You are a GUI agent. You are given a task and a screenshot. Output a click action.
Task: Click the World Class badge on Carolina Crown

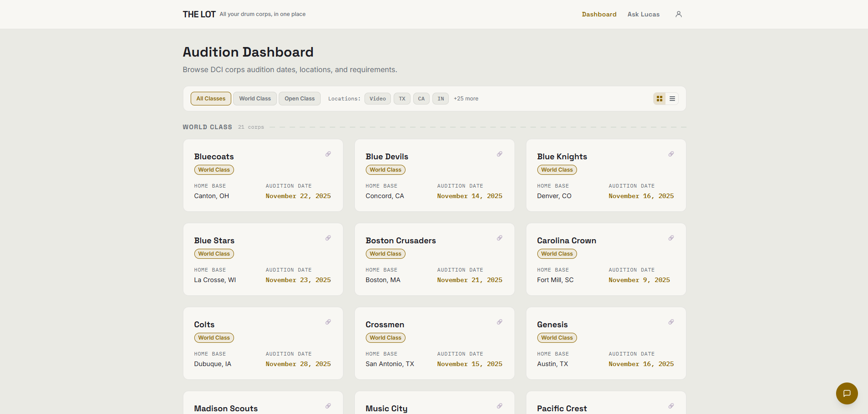[557, 254]
